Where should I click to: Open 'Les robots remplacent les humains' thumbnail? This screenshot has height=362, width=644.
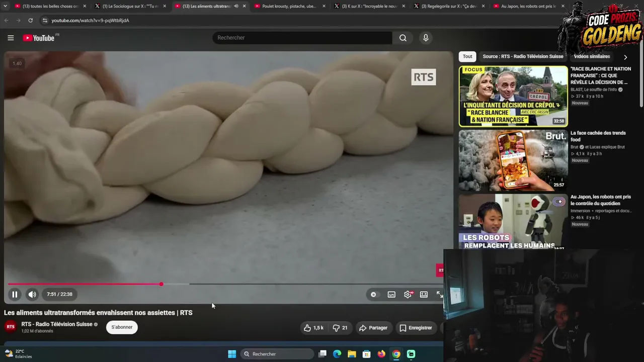click(513, 222)
